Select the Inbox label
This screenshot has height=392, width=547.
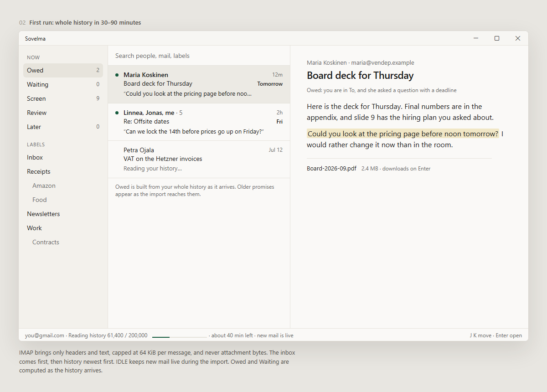click(63, 157)
